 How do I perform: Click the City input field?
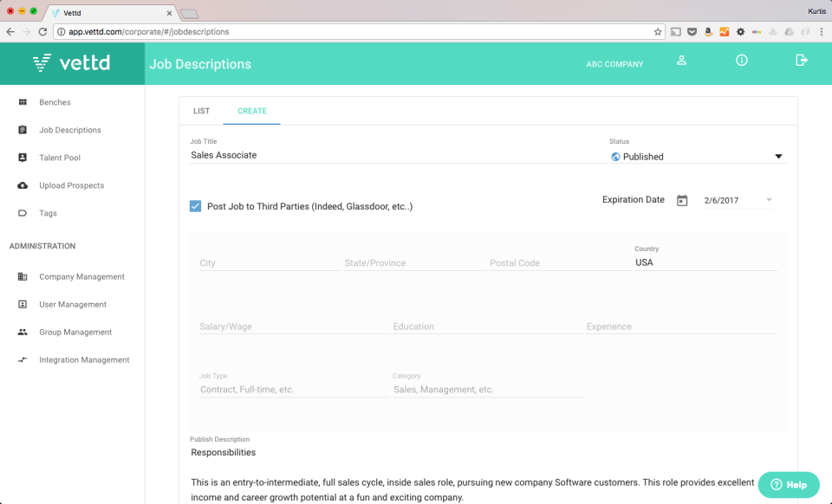click(x=270, y=263)
